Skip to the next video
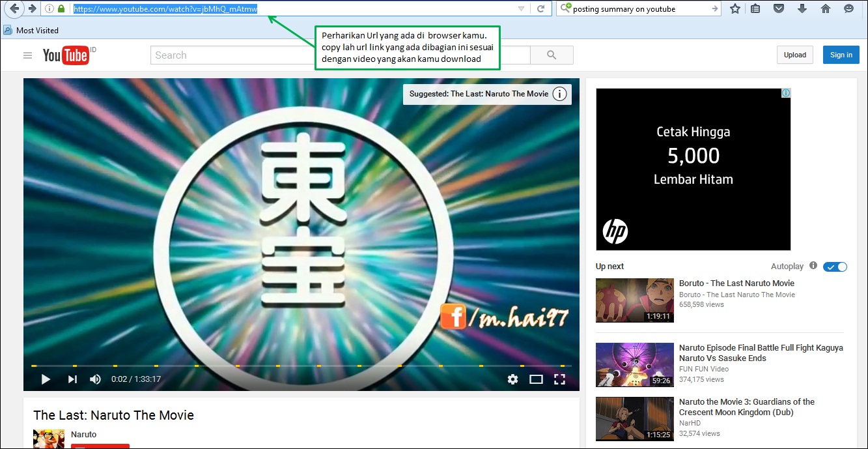The height and width of the screenshot is (449, 868). (x=72, y=379)
